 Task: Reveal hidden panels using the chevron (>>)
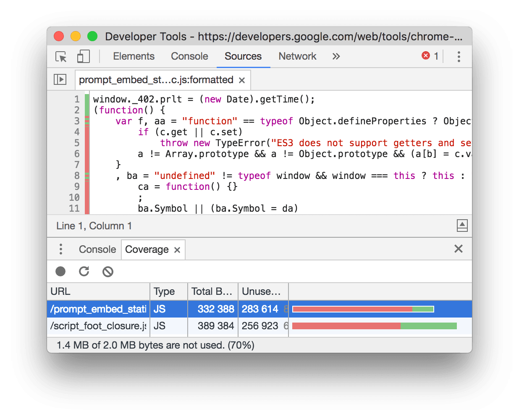pyautogui.click(x=336, y=56)
